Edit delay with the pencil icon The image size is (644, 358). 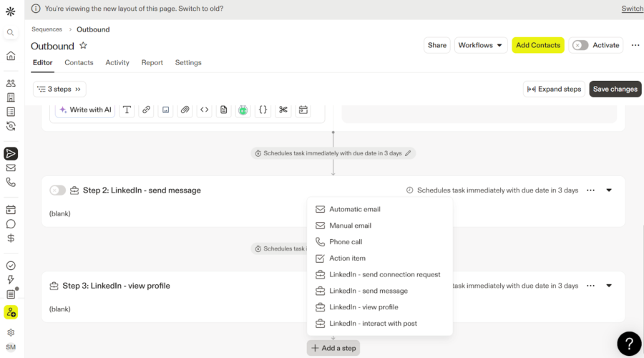pos(408,153)
